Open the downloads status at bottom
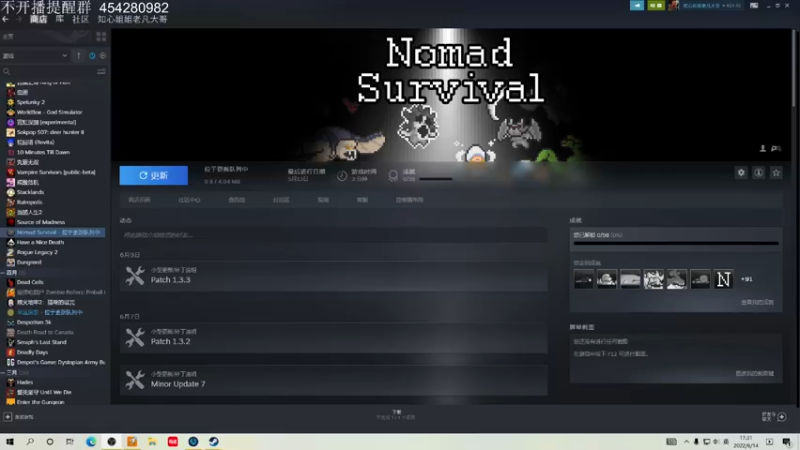The height and width of the screenshot is (450, 800). [x=396, y=415]
